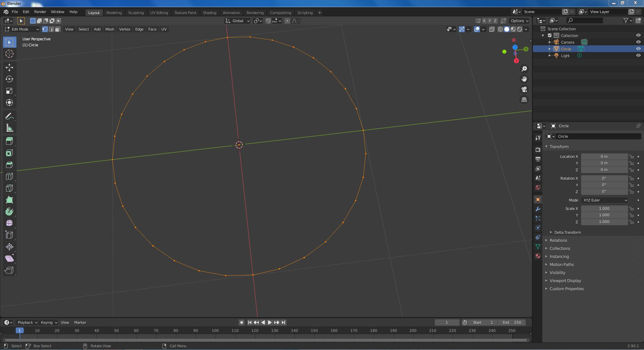Viewport: 644px width, 350px height.
Task: Hide the Light in outliner
Action: 638,55
